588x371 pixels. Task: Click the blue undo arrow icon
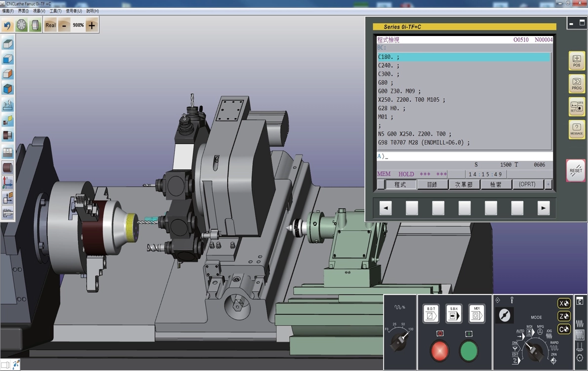click(x=7, y=25)
